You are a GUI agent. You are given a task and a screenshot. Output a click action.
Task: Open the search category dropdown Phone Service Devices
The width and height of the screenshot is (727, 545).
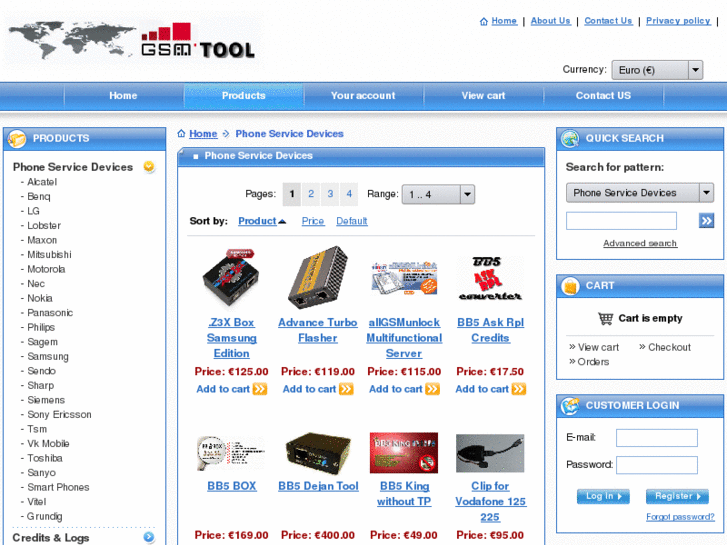[x=640, y=192]
